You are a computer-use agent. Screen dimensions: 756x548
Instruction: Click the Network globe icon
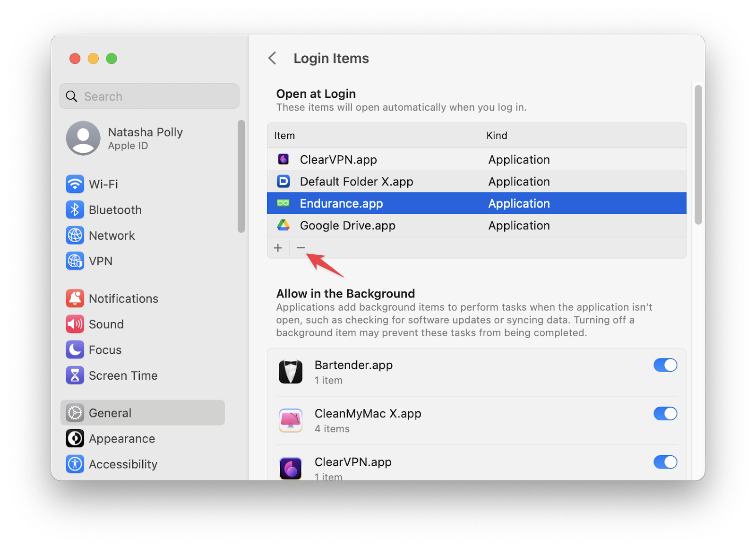tap(75, 235)
